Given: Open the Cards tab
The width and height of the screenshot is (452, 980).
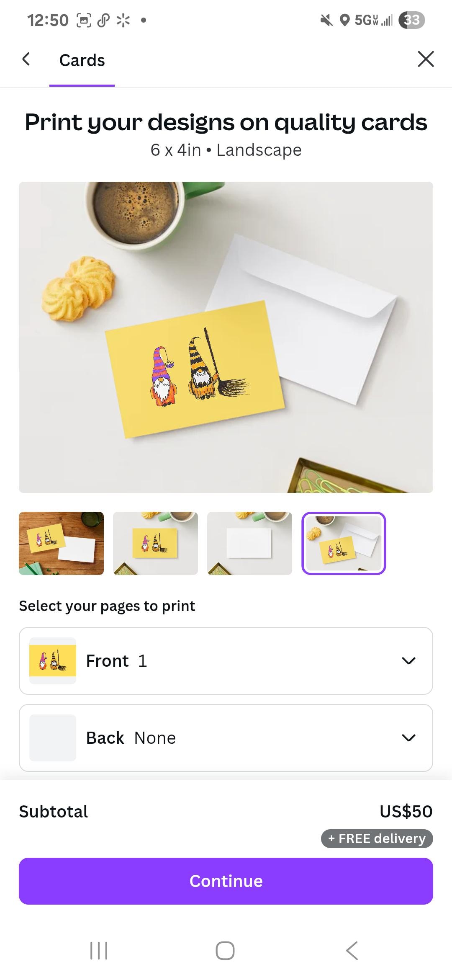Looking at the screenshot, I should click(x=82, y=60).
